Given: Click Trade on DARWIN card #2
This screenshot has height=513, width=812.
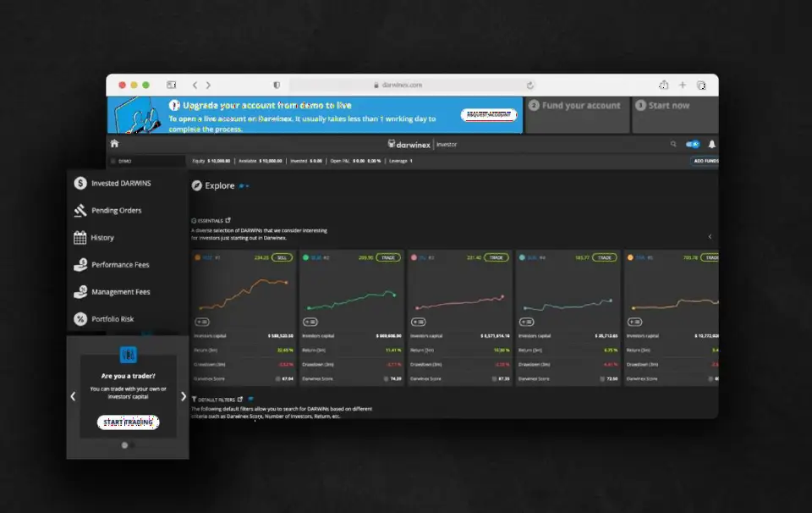Looking at the screenshot, I should point(388,257).
